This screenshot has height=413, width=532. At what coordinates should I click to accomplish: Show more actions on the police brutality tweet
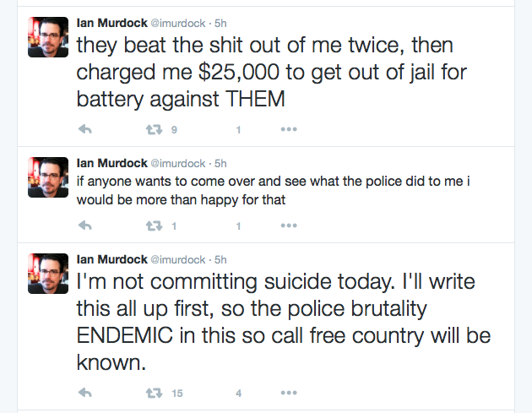pyautogui.click(x=289, y=393)
